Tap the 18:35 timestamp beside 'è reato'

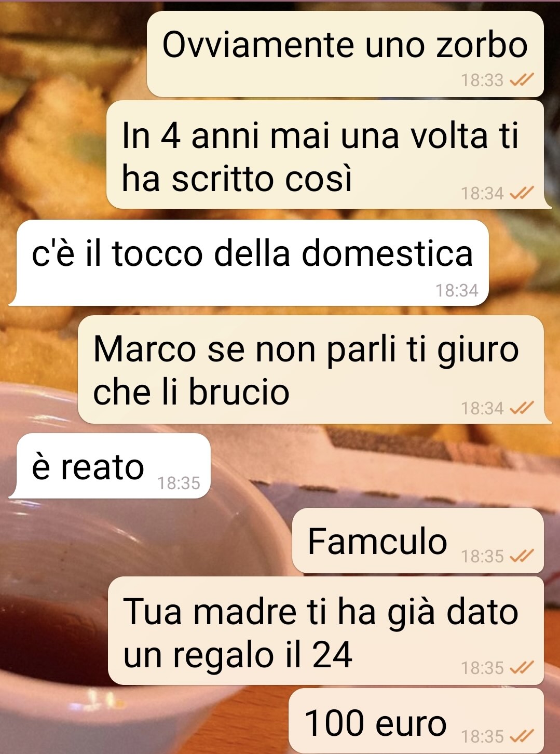coord(179,483)
